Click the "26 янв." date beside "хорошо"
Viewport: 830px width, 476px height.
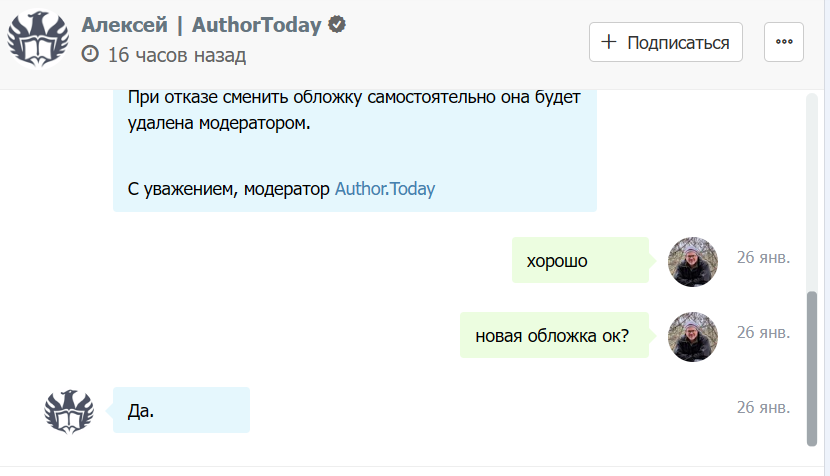pyautogui.click(x=763, y=258)
